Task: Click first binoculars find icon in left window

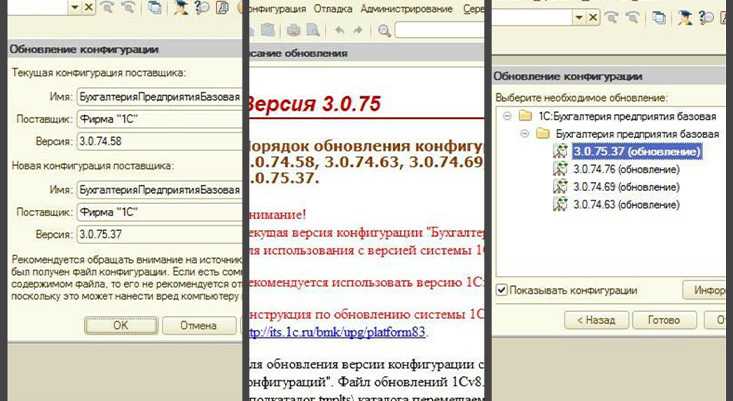Action: click(108, 7)
